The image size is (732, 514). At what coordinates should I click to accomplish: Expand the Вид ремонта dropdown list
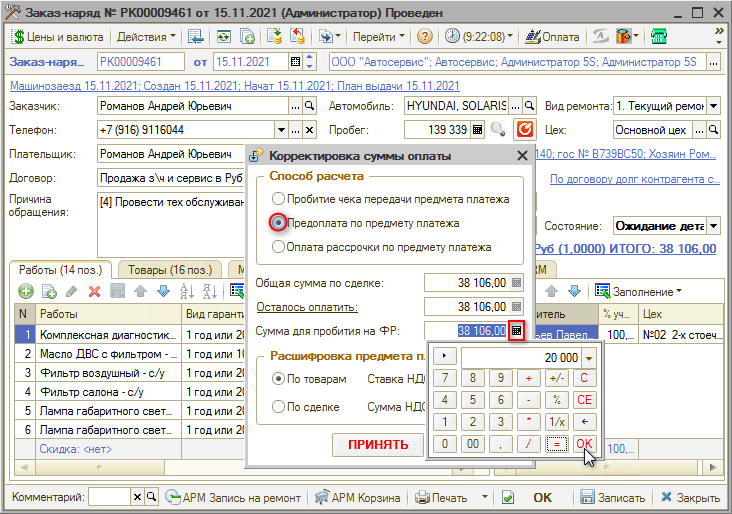(713, 105)
